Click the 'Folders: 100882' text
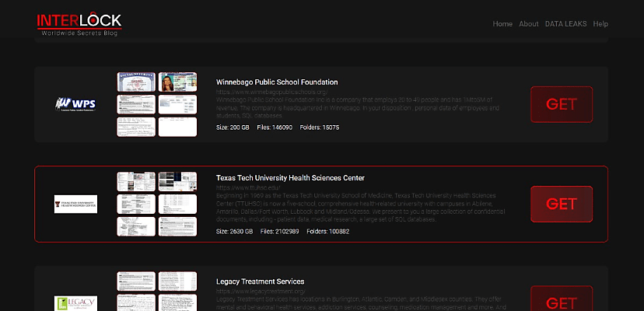Viewport: 644px width, 311px height. (327, 231)
